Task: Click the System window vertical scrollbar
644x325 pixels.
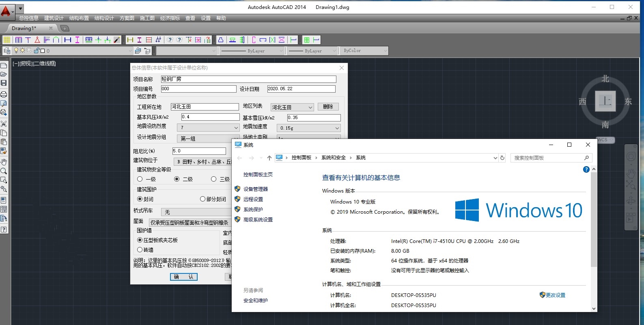Action: pos(594,239)
